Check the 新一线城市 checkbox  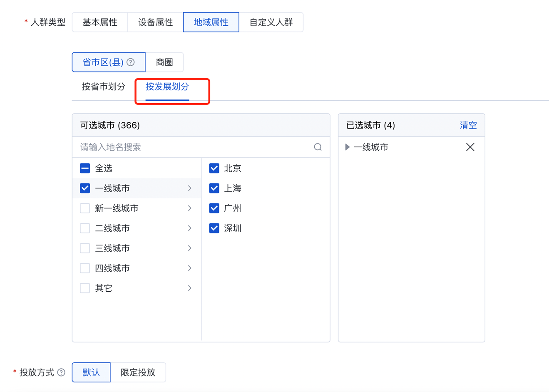[x=85, y=208]
